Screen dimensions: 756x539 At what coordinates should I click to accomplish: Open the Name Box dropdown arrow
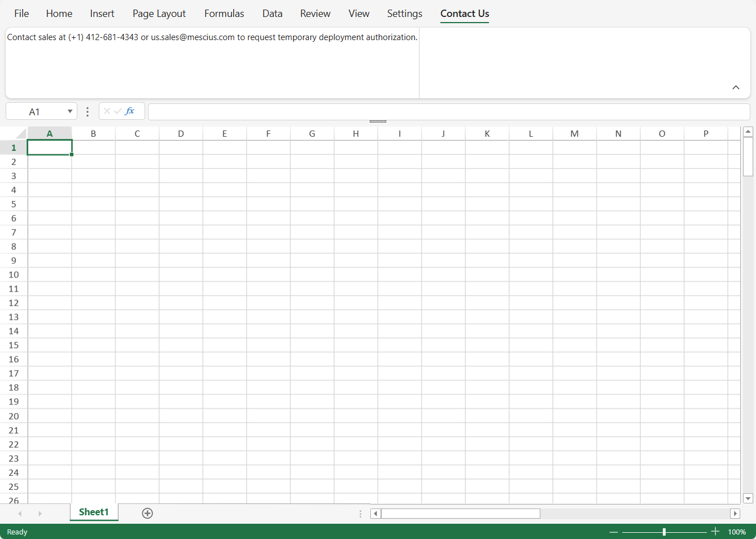70,111
